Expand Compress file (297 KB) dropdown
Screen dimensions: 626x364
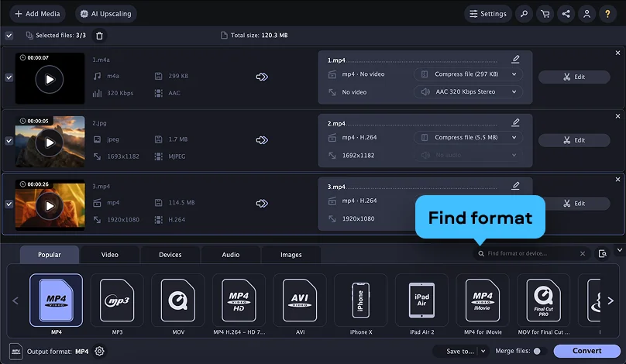tap(468, 74)
